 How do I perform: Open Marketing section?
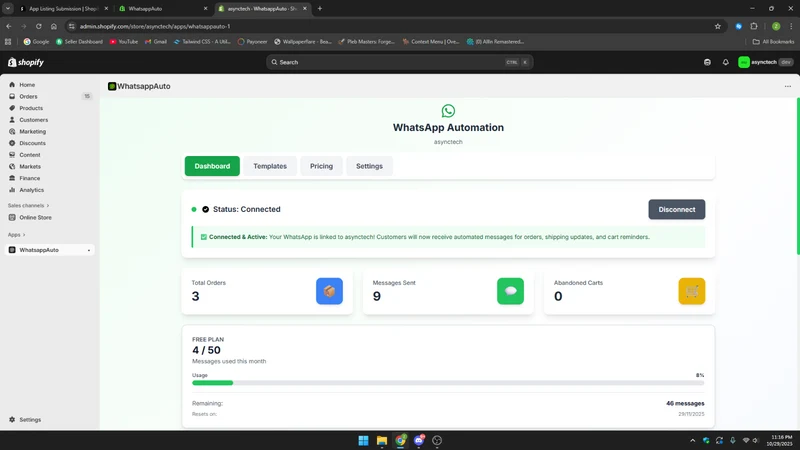[x=32, y=132]
